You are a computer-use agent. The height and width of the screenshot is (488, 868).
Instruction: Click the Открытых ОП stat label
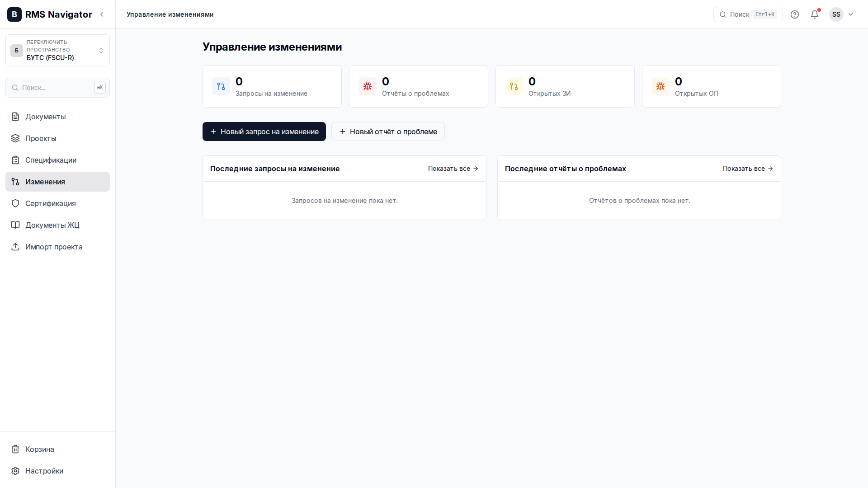(x=697, y=94)
